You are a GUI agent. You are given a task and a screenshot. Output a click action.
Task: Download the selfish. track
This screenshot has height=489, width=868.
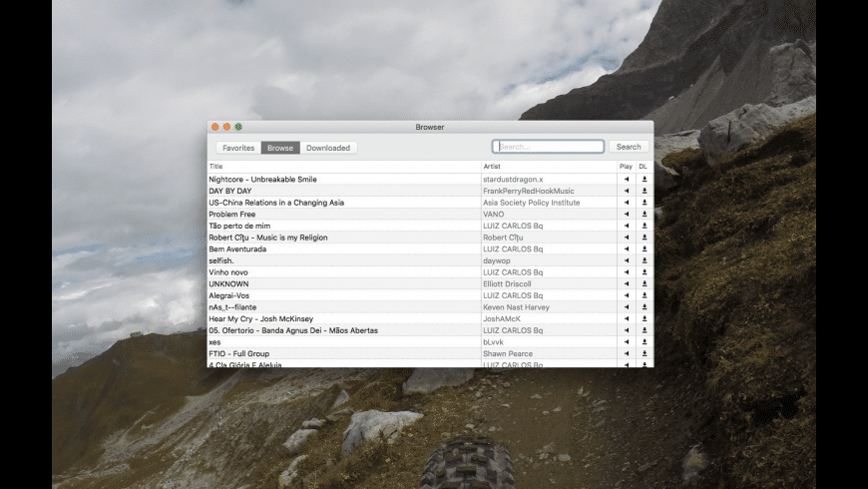pyautogui.click(x=645, y=260)
